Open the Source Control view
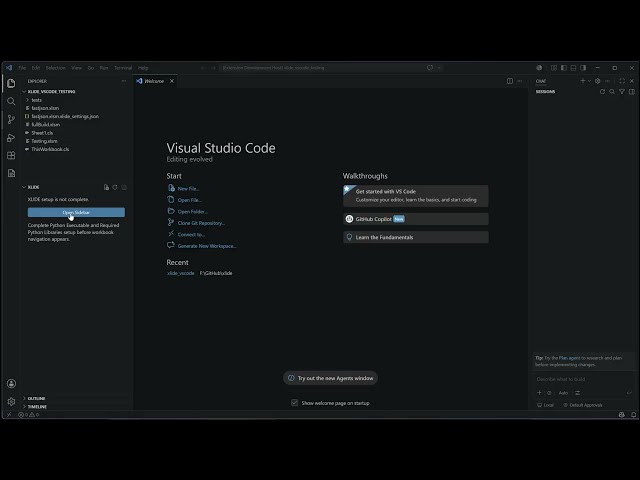 click(x=11, y=119)
